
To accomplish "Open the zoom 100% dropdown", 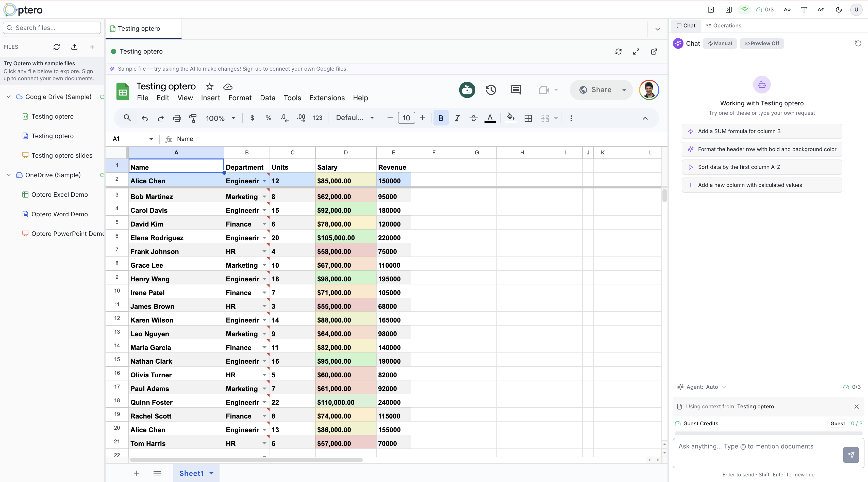I will tap(220, 118).
